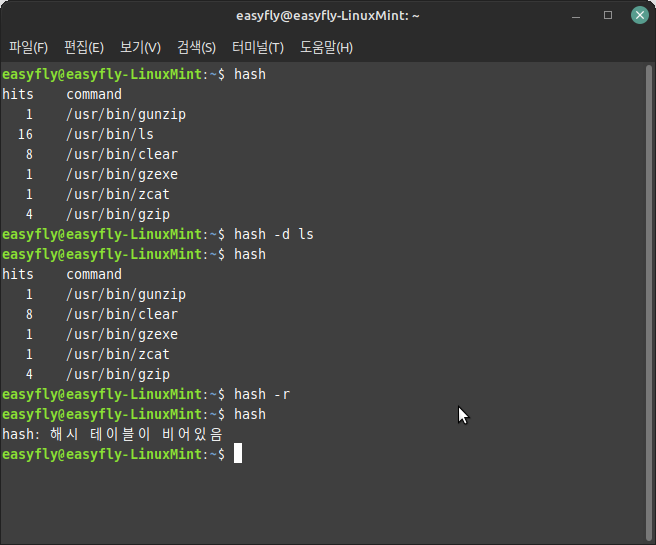The width and height of the screenshot is (656, 545).
Task: Open the 보기(V) menu
Action: [x=140, y=47]
